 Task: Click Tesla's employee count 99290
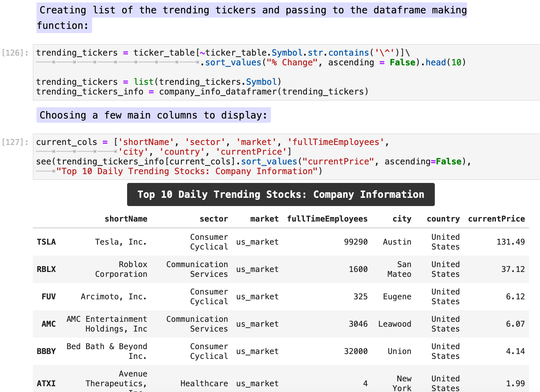(356, 242)
